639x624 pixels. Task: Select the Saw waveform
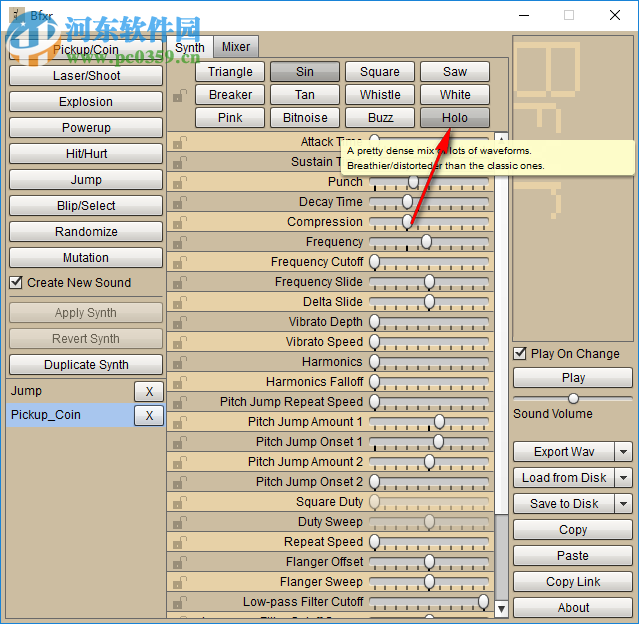(x=455, y=72)
